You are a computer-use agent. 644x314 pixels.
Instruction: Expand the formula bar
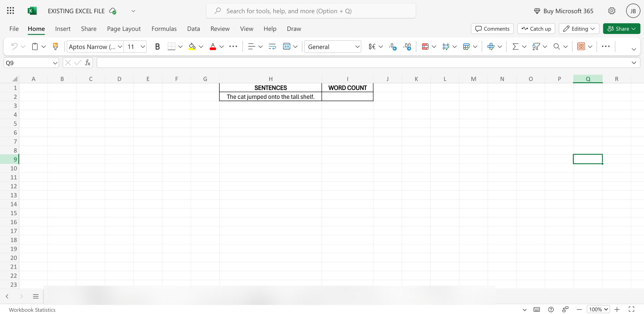[x=634, y=63]
